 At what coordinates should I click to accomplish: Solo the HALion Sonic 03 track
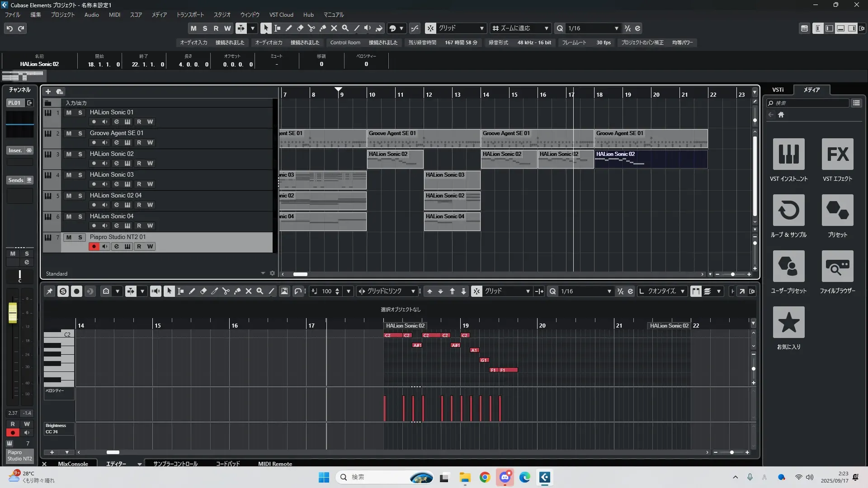[80, 175]
